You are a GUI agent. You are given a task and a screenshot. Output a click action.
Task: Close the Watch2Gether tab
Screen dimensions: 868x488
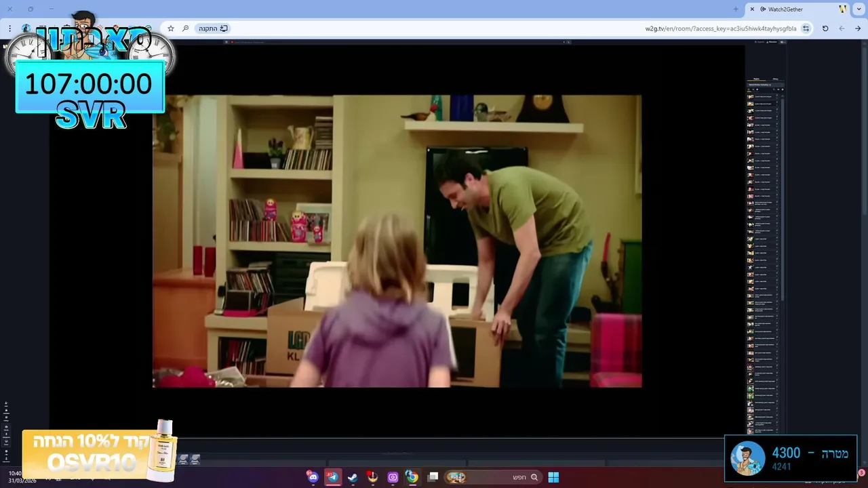[x=752, y=9]
